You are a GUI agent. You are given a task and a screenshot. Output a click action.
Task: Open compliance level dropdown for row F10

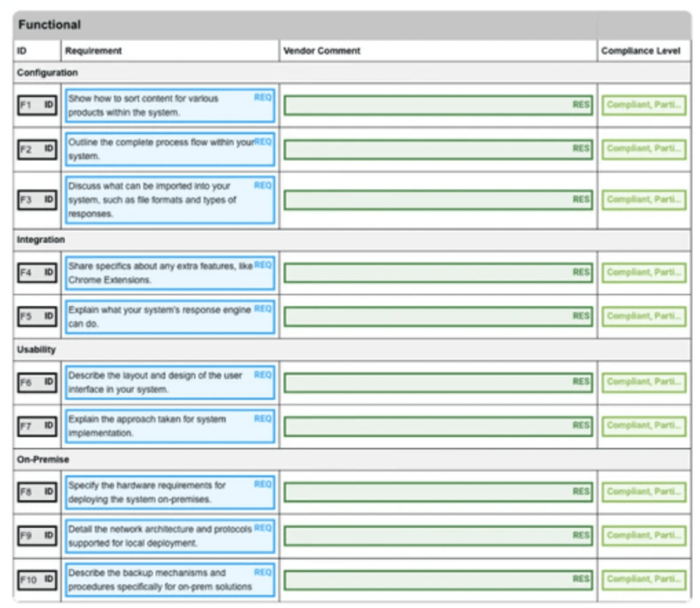[x=644, y=580]
